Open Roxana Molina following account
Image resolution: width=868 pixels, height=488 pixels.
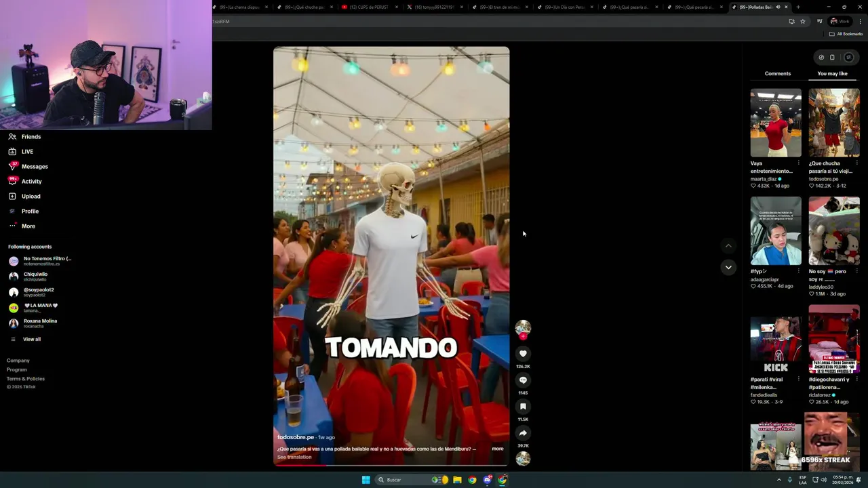[x=33, y=323]
